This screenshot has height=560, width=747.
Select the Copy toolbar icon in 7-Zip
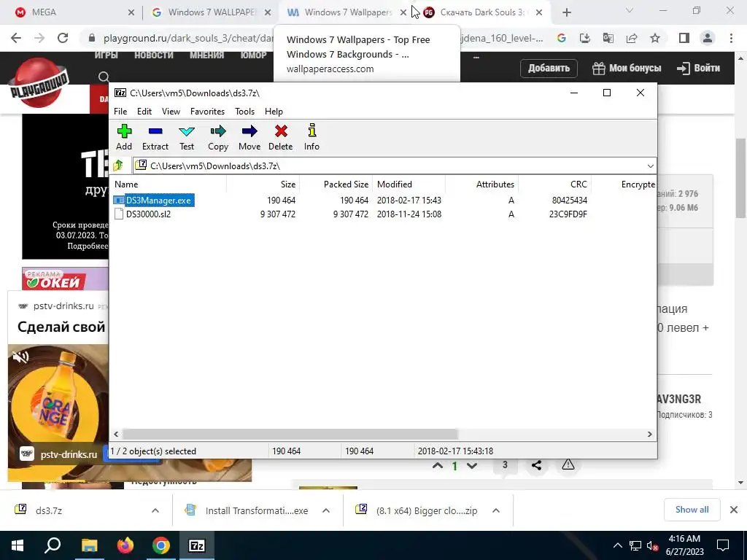tap(218, 137)
